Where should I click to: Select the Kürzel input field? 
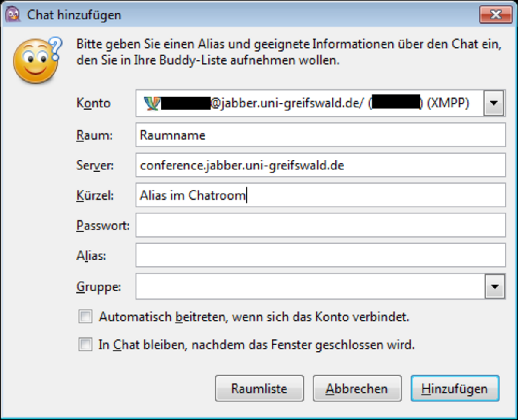[320, 195]
